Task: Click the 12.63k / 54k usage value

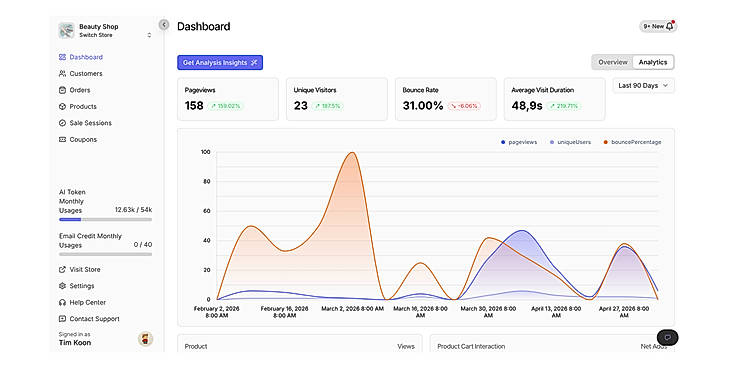Action: pyautogui.click(x=133, y=210)
